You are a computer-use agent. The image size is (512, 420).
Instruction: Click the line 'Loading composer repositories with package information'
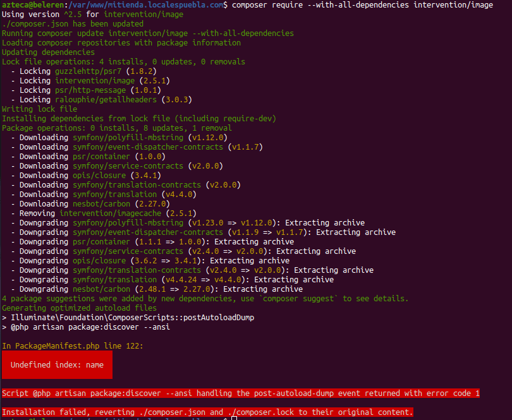coord(121,43)
